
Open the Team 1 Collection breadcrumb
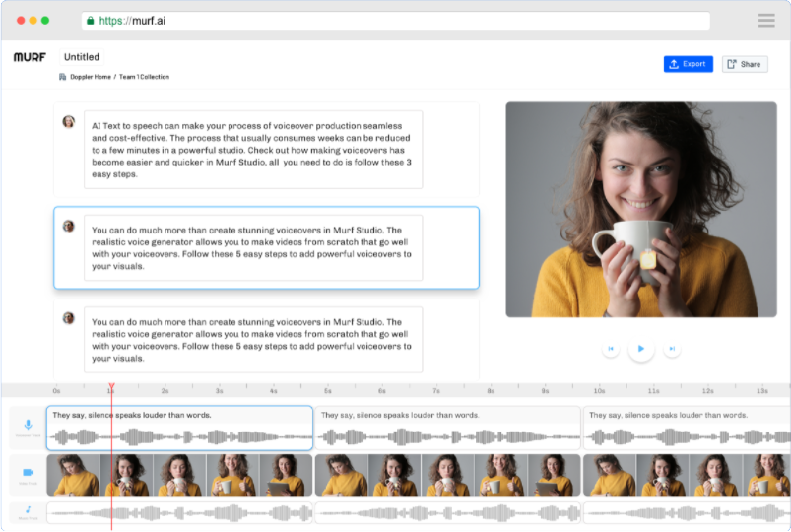point(145,77)
